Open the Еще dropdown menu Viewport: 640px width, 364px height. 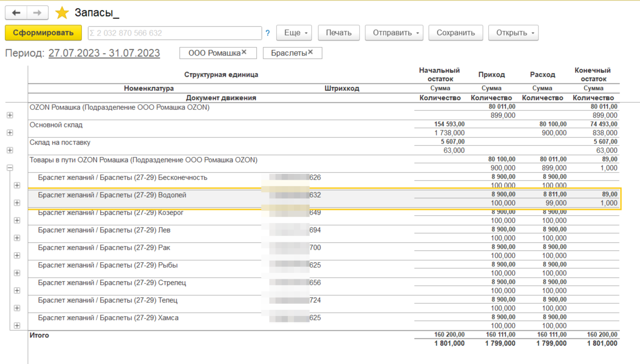[294, 33]
